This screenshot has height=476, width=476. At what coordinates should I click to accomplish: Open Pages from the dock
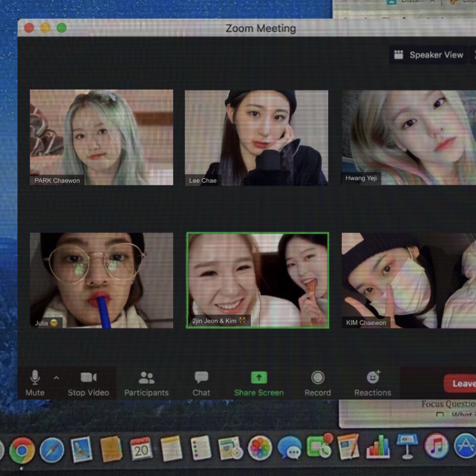point(349,446)
